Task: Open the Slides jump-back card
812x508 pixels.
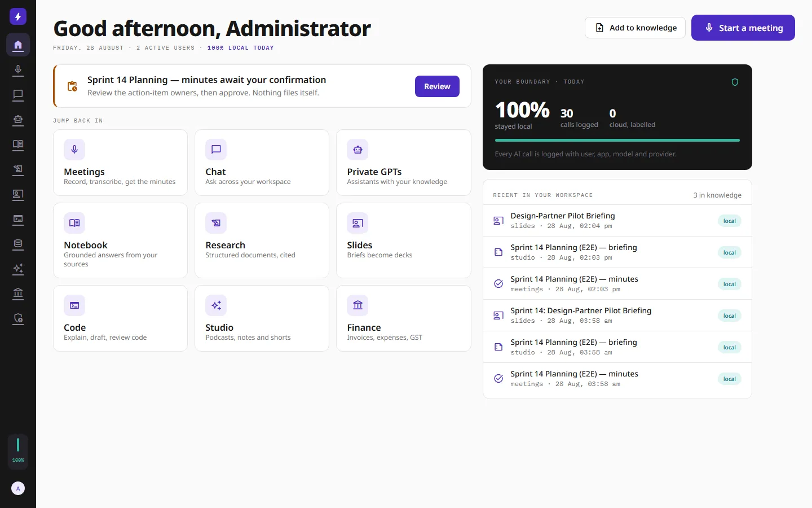Action: click(x=404, y=240)
